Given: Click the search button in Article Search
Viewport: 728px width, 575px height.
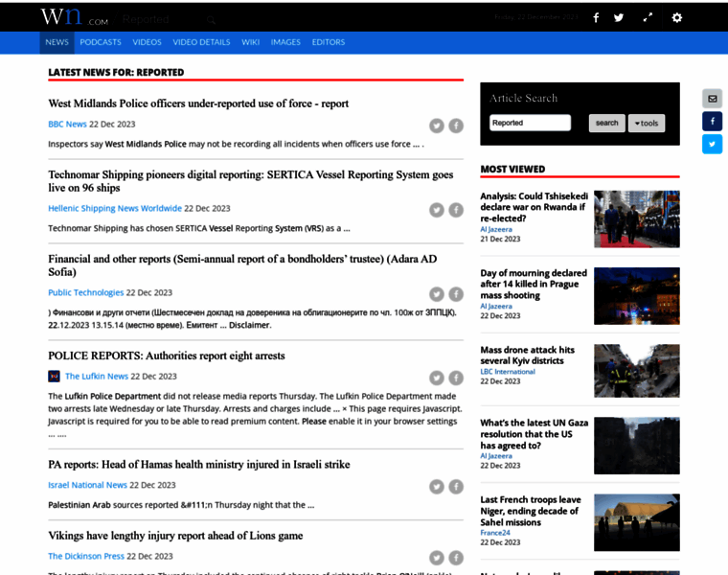Looking at the screenshot, I should click(606, 123).
